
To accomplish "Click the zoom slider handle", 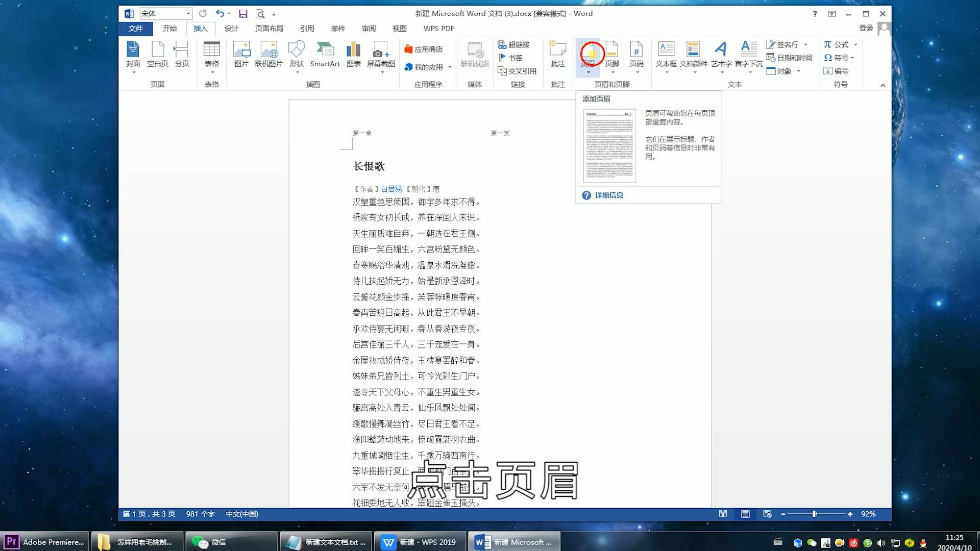I will pos(815,514).
